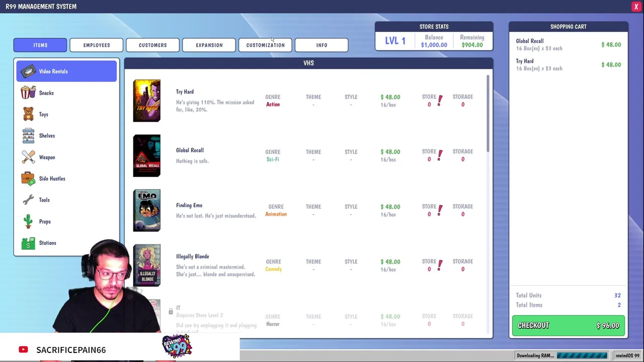Click the YouTube logo in the overlay
This screenshot has height=362, width=644.
(x=23, y=349)
